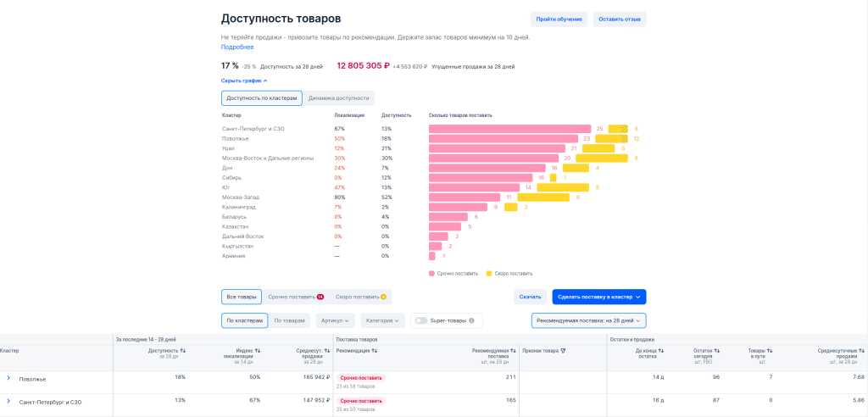Follow the Подробнее link
Screen dimensions: 868x417
(x=237, y=47)
